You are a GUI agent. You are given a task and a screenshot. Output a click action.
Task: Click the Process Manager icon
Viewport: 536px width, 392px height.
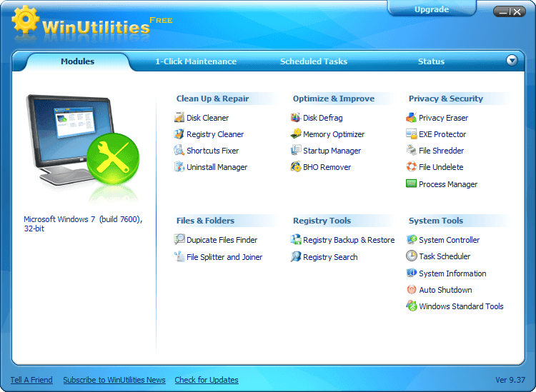pos(412,184)
